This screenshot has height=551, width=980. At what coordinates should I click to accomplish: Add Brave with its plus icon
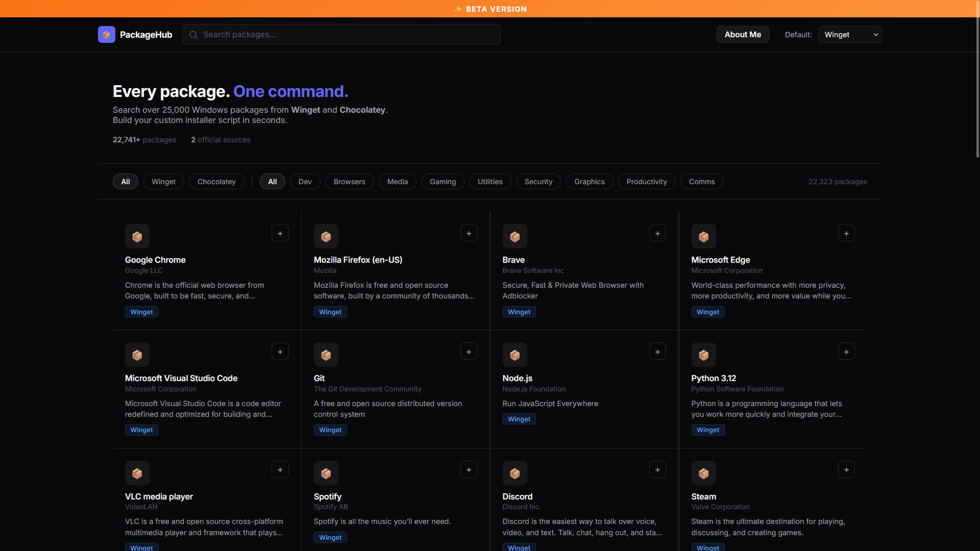click(658, 233)
